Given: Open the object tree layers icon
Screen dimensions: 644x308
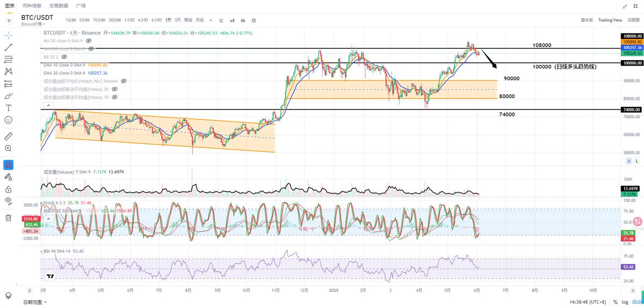Looking at the screenshot, I should click(8, 295).
